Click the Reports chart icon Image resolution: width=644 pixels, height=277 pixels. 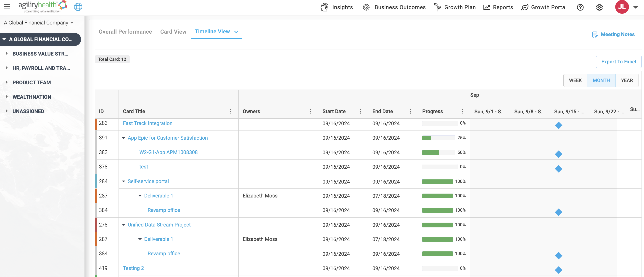[486, 7]
